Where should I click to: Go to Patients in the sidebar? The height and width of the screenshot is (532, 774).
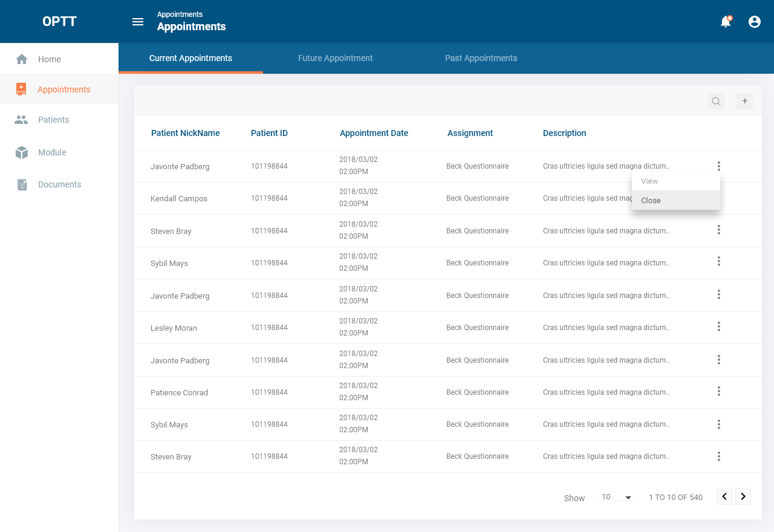53,120
